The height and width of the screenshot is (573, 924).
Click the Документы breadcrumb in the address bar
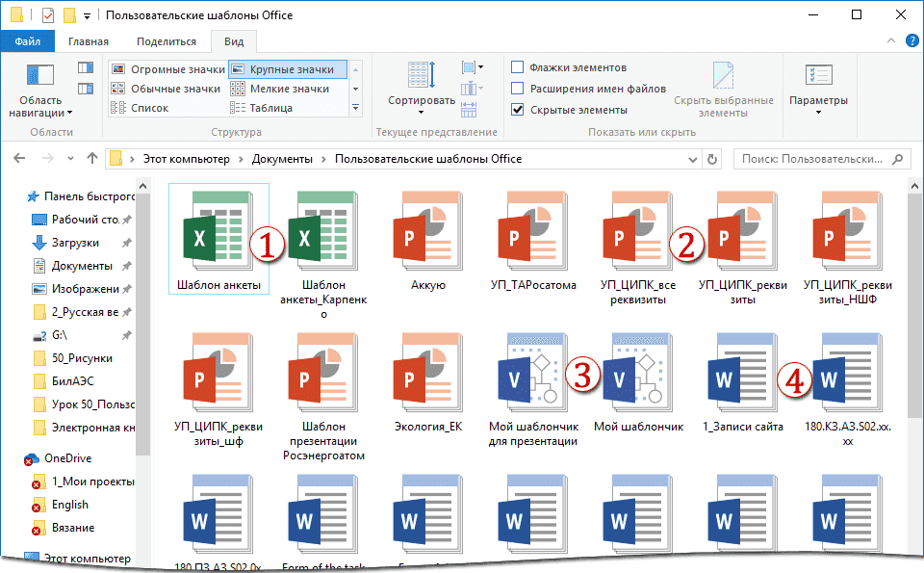pos(282,159)
